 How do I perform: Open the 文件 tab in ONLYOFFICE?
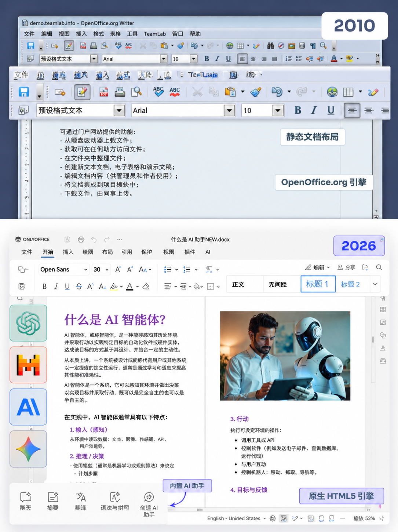27,252
